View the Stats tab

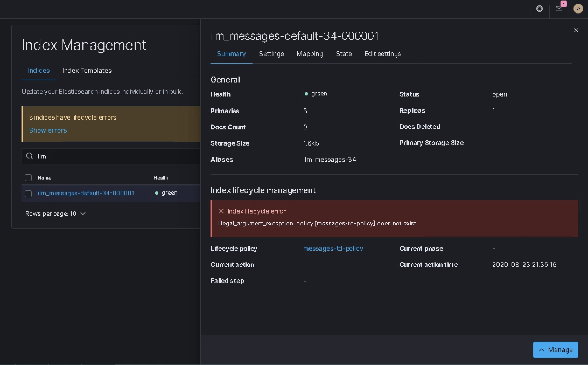[344, 54]
